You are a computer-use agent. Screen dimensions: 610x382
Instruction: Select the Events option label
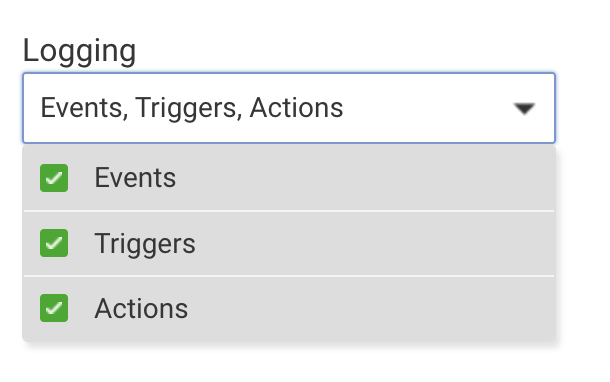click(x=135, y=178)
